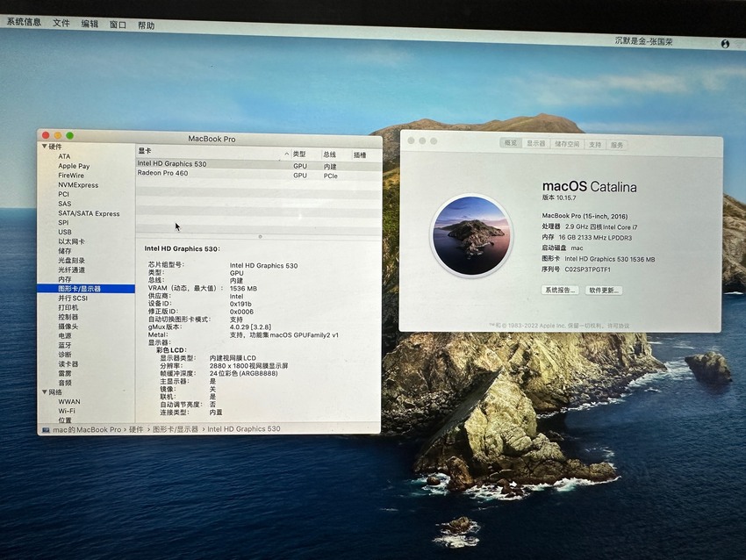This screenshot has height=560, width=746.
Task: Switch to the 服务 tab
Action: click(x=617, y=145)
